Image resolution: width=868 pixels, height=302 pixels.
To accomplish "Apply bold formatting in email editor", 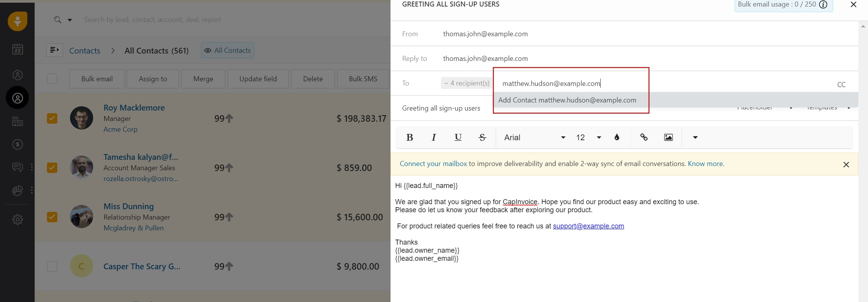I will tap(410, 138).
